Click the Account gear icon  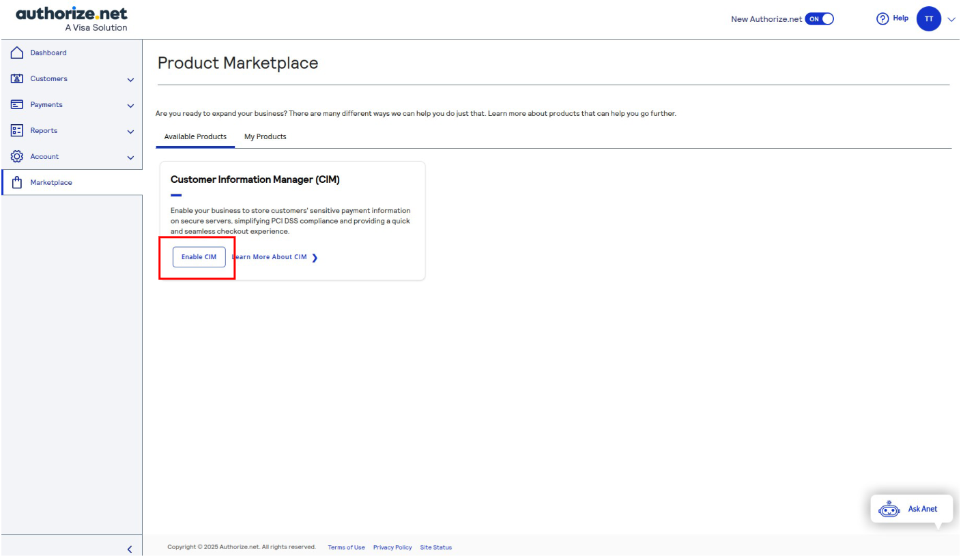coord(17,157)
